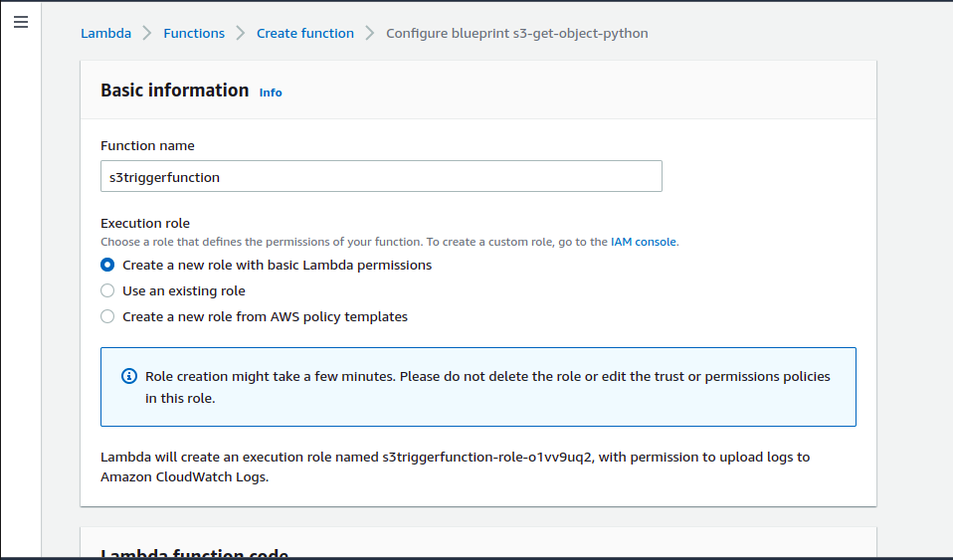Select the Use an existing role option
The width and height of the screenshot is (953, 560).
(x=108, y=291)
